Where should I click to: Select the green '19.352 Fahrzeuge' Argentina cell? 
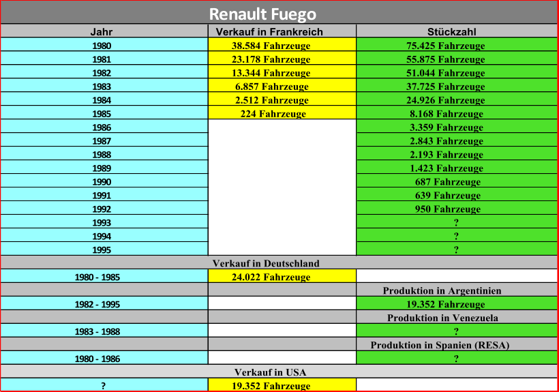click(457, 303)
